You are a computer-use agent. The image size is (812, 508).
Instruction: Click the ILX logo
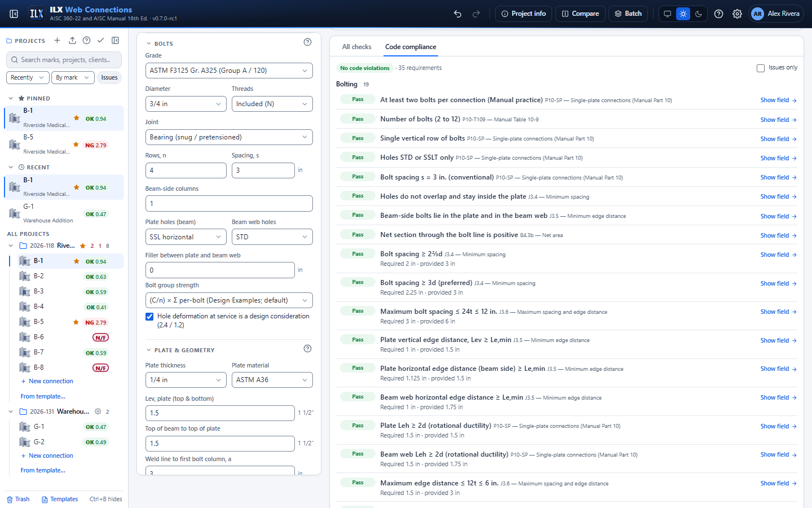click(x=37, y=14)
